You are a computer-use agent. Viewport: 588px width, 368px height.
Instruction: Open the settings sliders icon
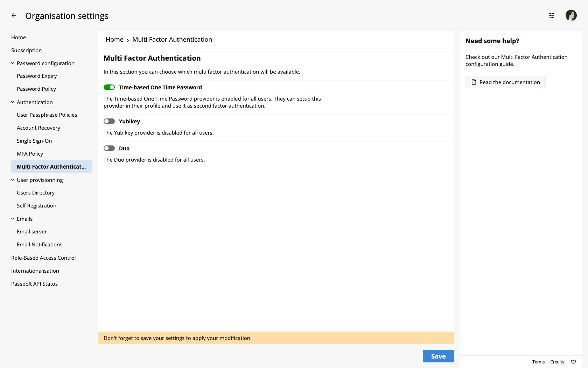coord(552,15)
